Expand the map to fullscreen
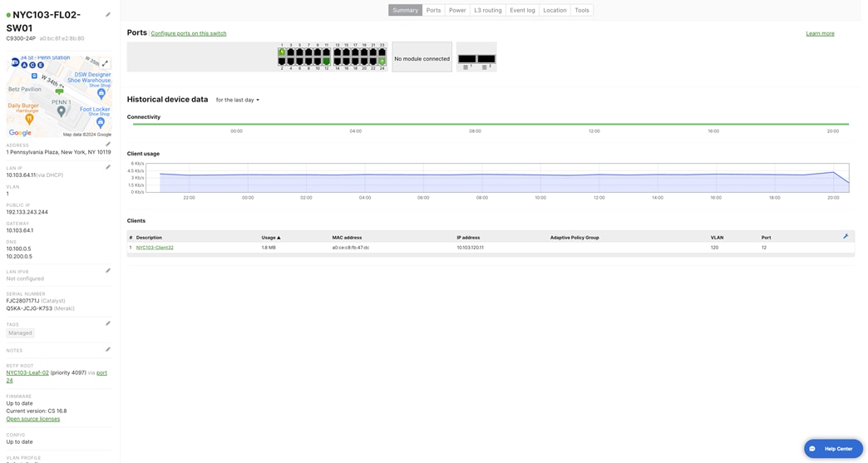Screen dimensions: 868x463 pyautogui.click(x=106, y=63)
